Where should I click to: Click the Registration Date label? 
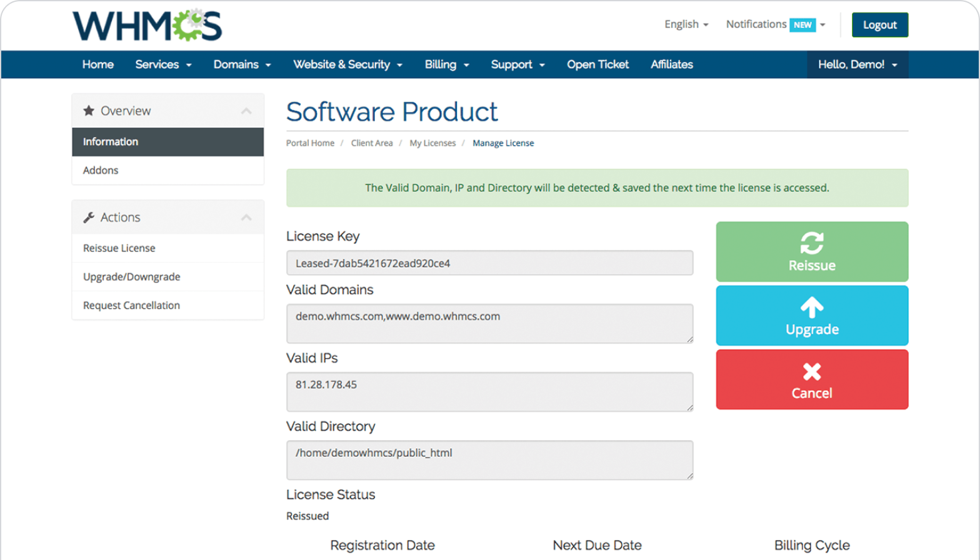pos(382,545)
